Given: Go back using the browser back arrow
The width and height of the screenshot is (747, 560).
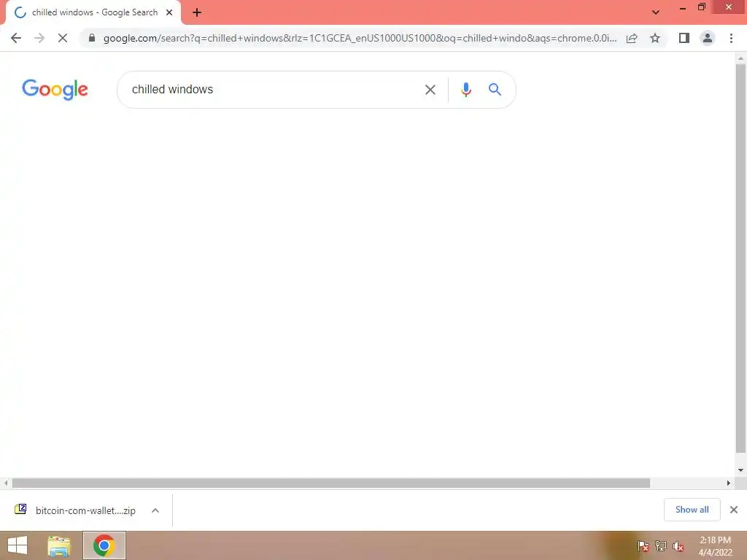Looking at the screenshot, I should pos(16,38).
